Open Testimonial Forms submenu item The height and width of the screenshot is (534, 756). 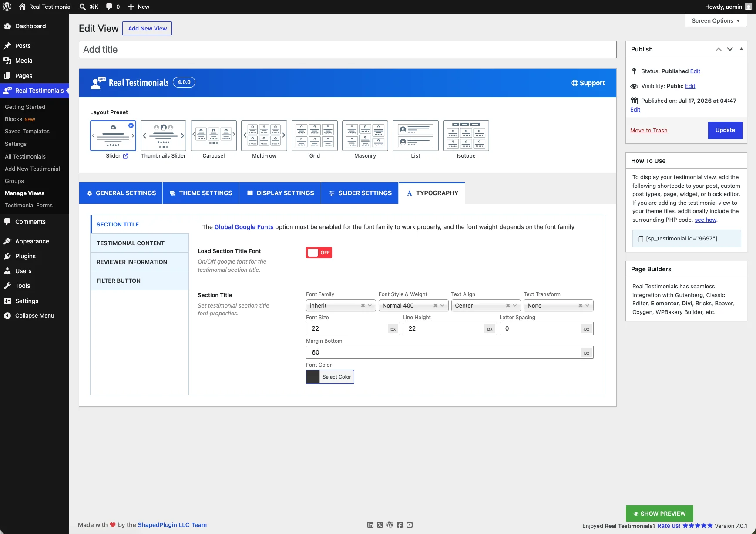29,206
